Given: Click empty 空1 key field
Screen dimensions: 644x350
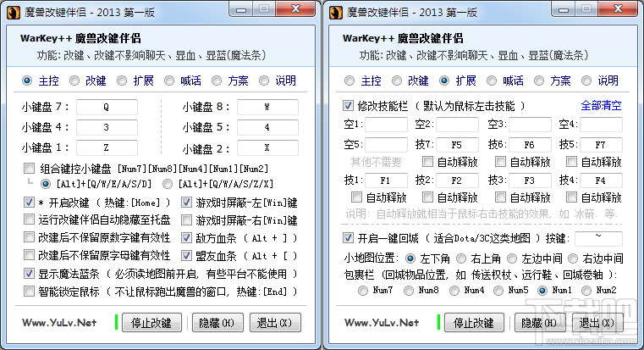Looking at the screenshot, I should (x=387, y=125).
